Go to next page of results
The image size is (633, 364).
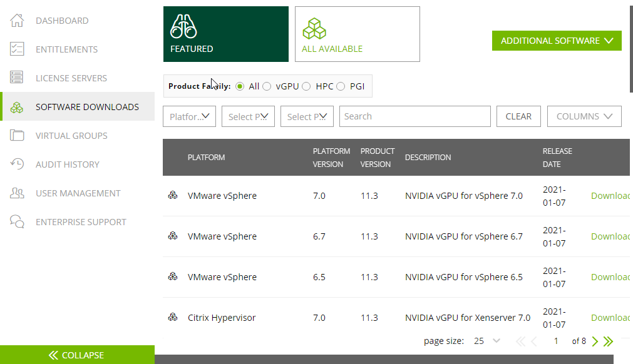(595, 341)
